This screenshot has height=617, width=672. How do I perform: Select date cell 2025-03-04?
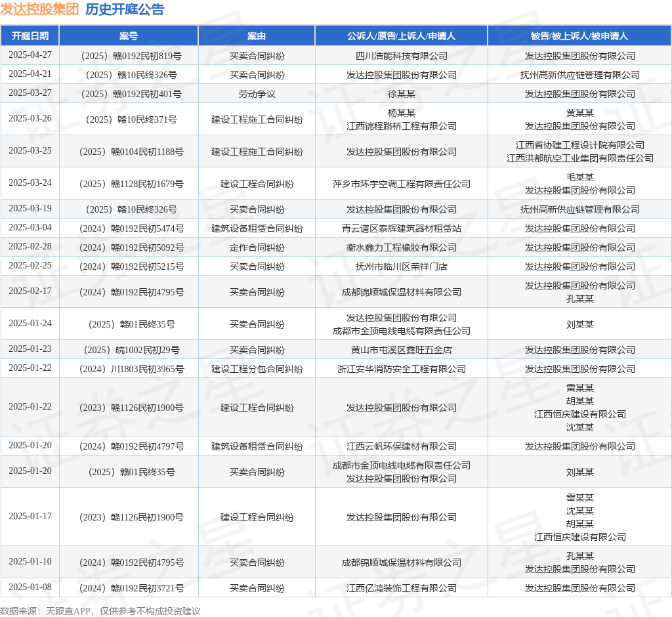[30, 227]
